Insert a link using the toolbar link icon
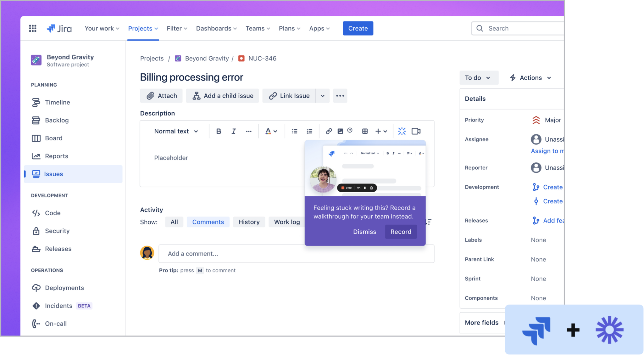The height and width of the screenshot is (355, 644). tap(329, 131)
